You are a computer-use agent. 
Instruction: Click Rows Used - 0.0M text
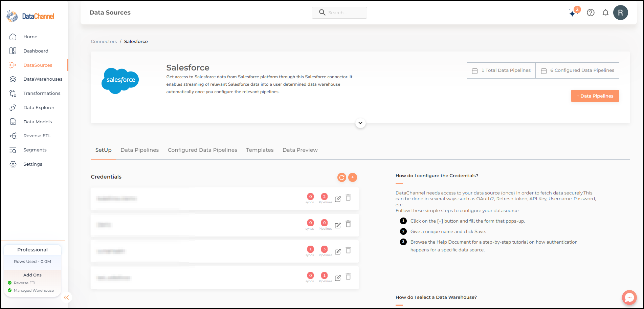32,262
